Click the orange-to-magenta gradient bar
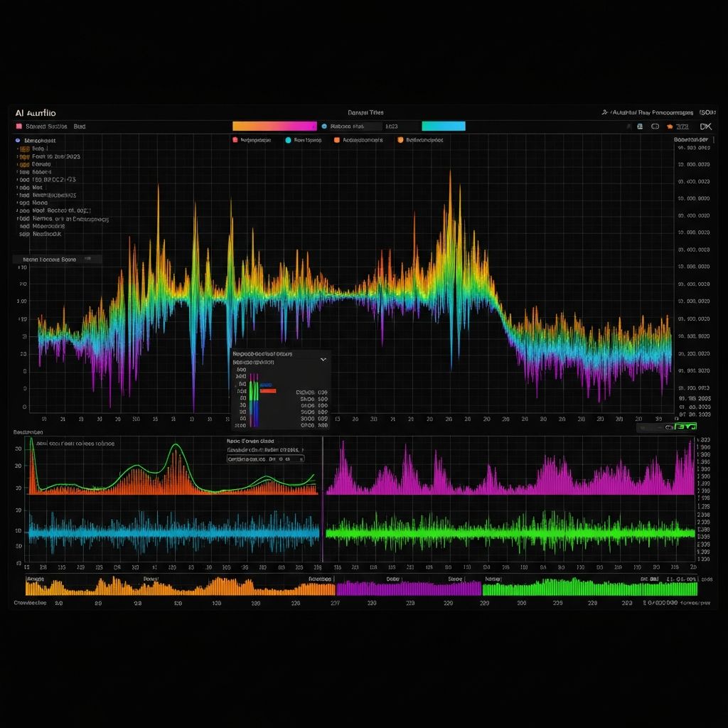Image resolution: width=728 pixels, height=728 pixels. tap(274, 127)
